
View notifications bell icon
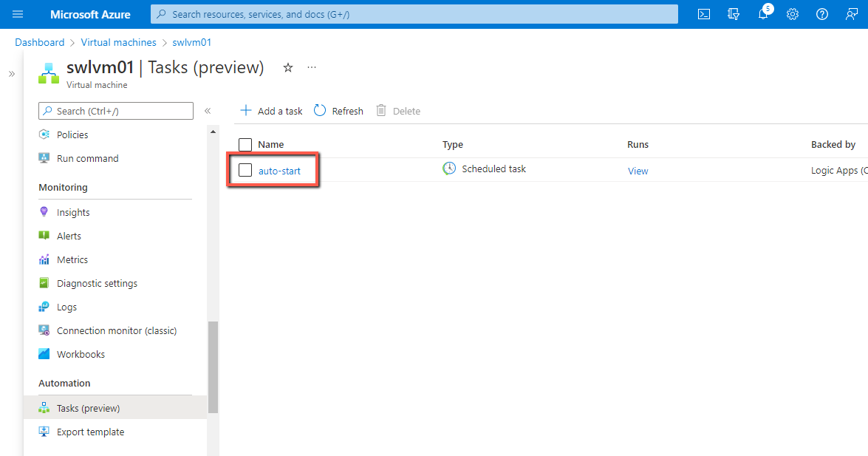click(x=763, y=14)
